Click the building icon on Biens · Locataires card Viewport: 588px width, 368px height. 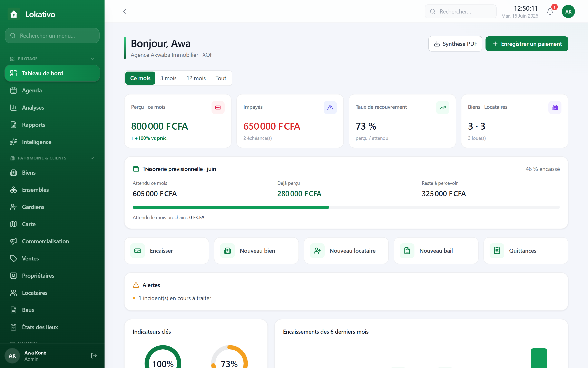tap(555, 107)
